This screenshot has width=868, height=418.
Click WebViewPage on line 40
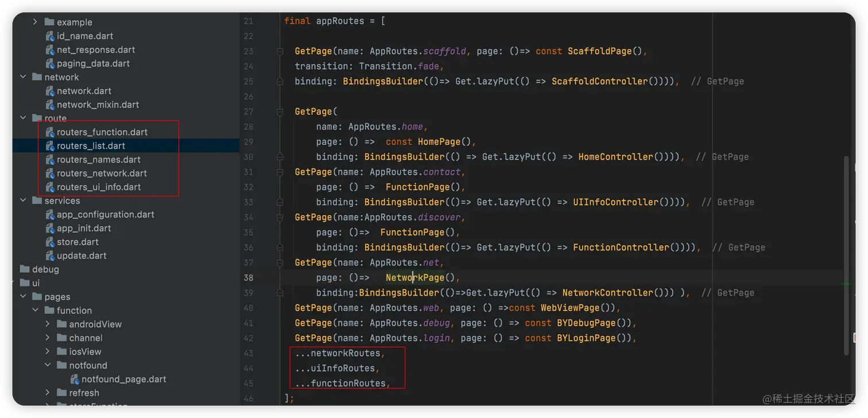pyautogui.click(x=570, y=308)
